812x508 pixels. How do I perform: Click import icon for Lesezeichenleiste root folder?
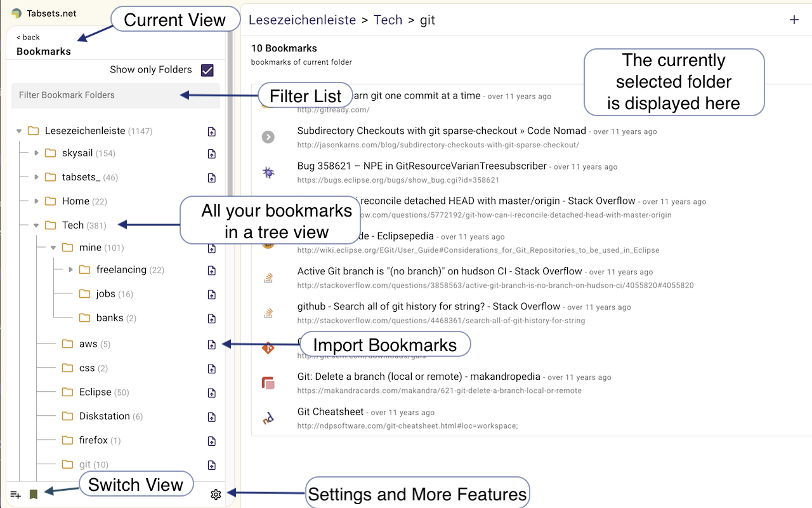[x=212, y=131]
